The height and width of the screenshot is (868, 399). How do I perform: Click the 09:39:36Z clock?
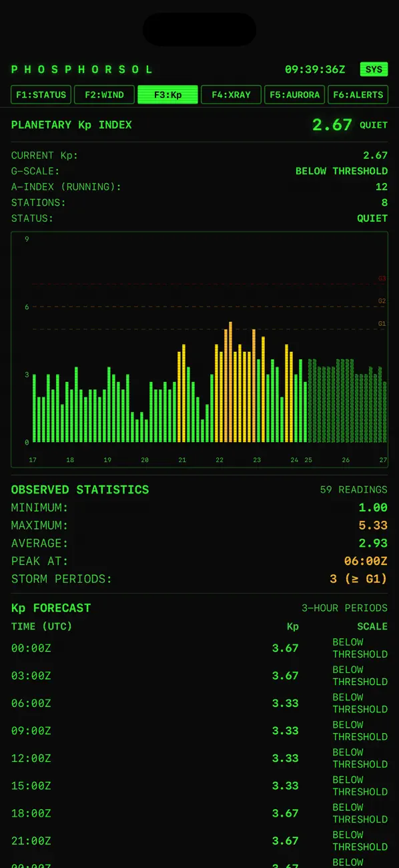(x=315, y=69)
